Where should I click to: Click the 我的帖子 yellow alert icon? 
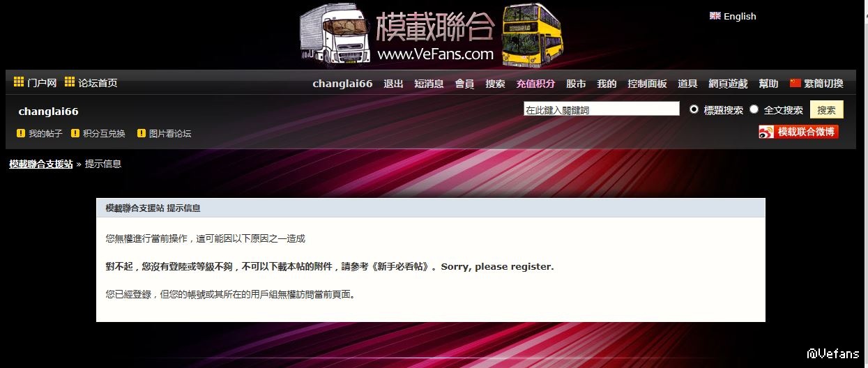tap(21, 133)
